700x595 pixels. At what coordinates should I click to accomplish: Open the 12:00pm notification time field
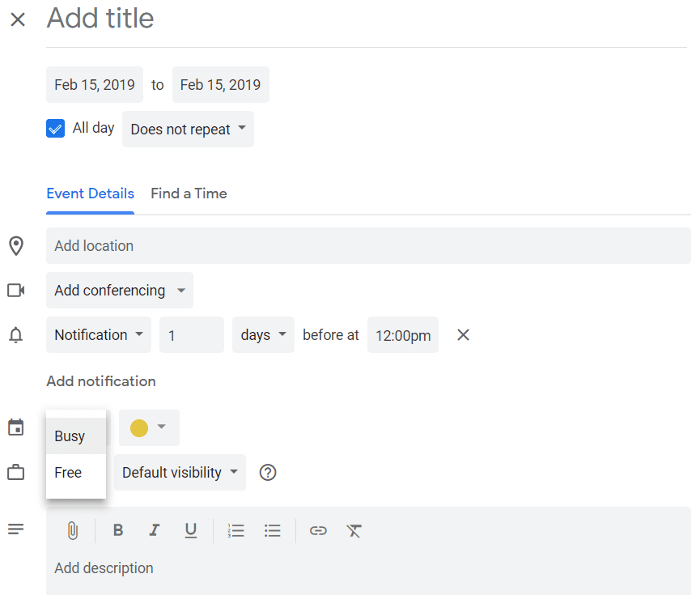[x=403, y=335]
